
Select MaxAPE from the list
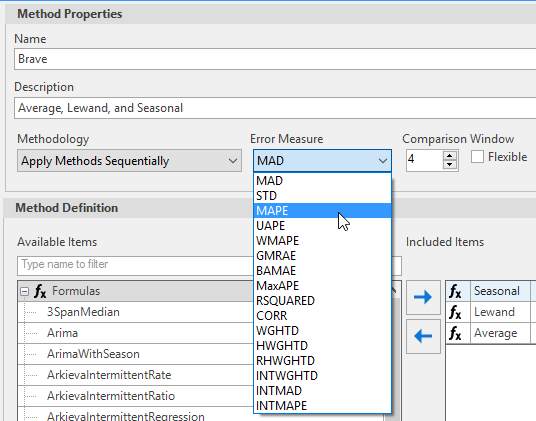[322, 286]
